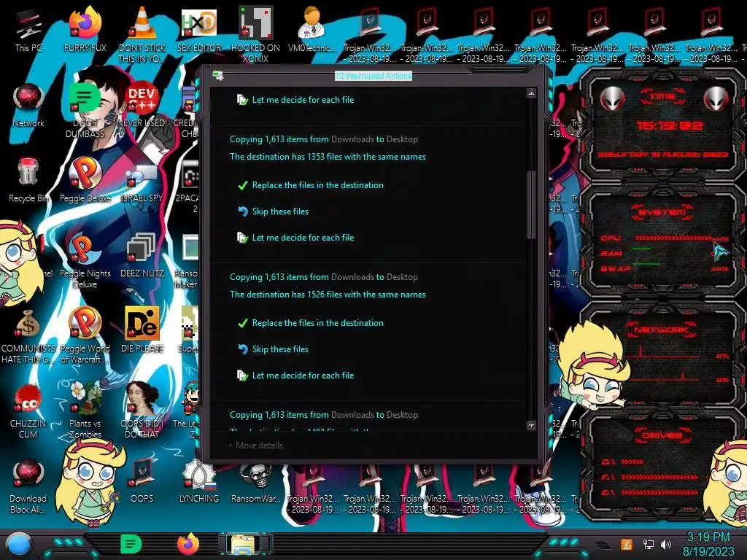Open the CHUZZIN CUM desktop shortcut
747x560 pixels.
[28, 411]
